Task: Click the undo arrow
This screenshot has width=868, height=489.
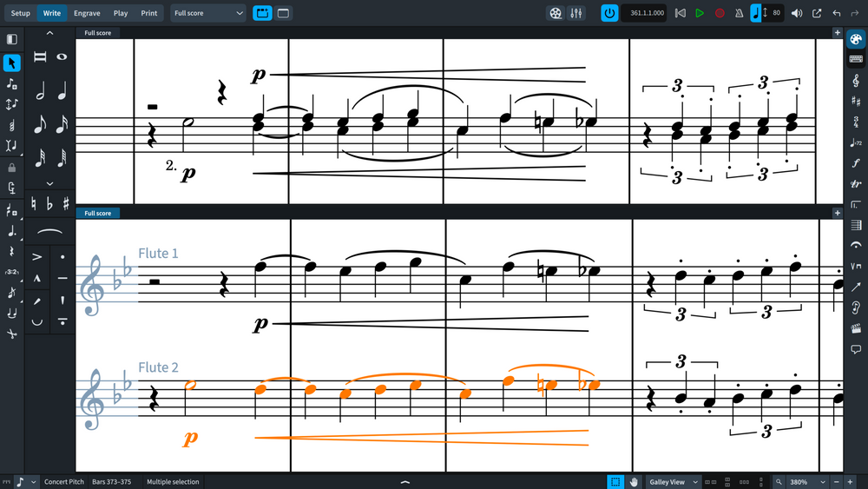Action: (837, 13)
